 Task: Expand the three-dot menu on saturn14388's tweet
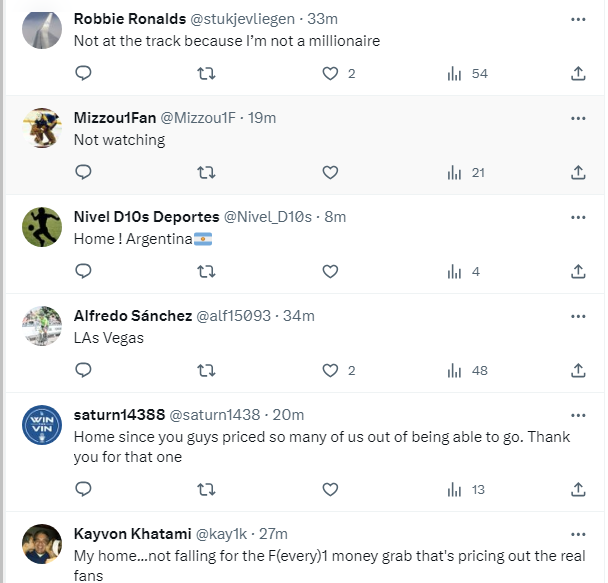point(578,415)
